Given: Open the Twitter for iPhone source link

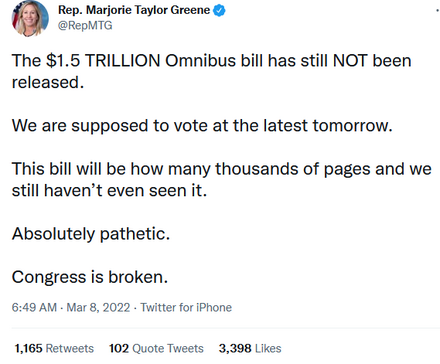Looking at the screenshot, I should [186, 307].
